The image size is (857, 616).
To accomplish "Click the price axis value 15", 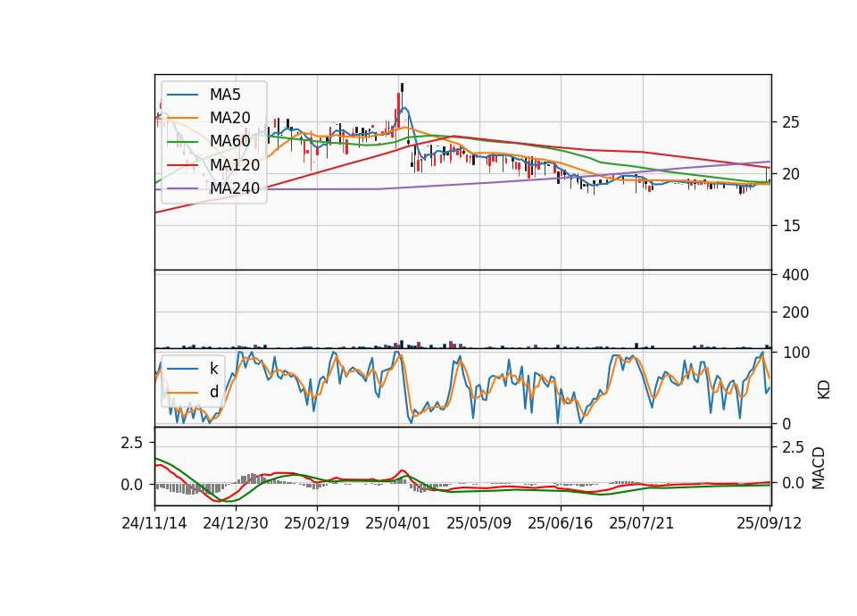I will 791,226.
